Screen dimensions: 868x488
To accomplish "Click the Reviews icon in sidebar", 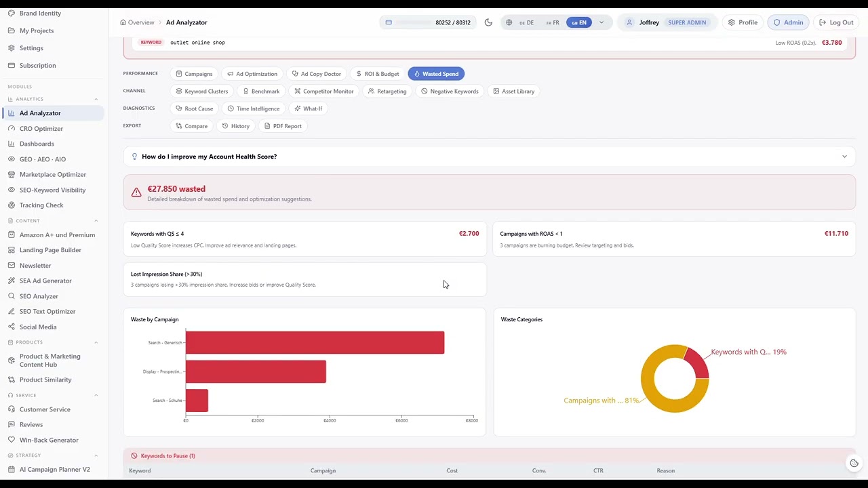I will (12, 424).
